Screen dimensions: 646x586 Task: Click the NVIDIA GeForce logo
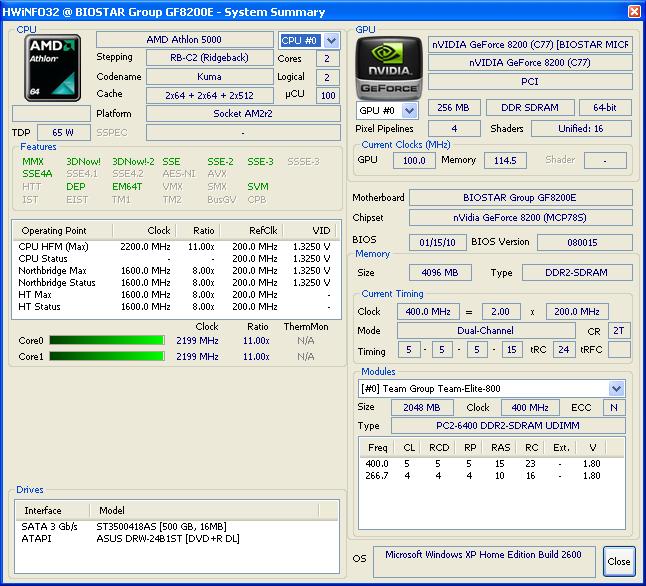pyautogui.click(x=389, y=68)
